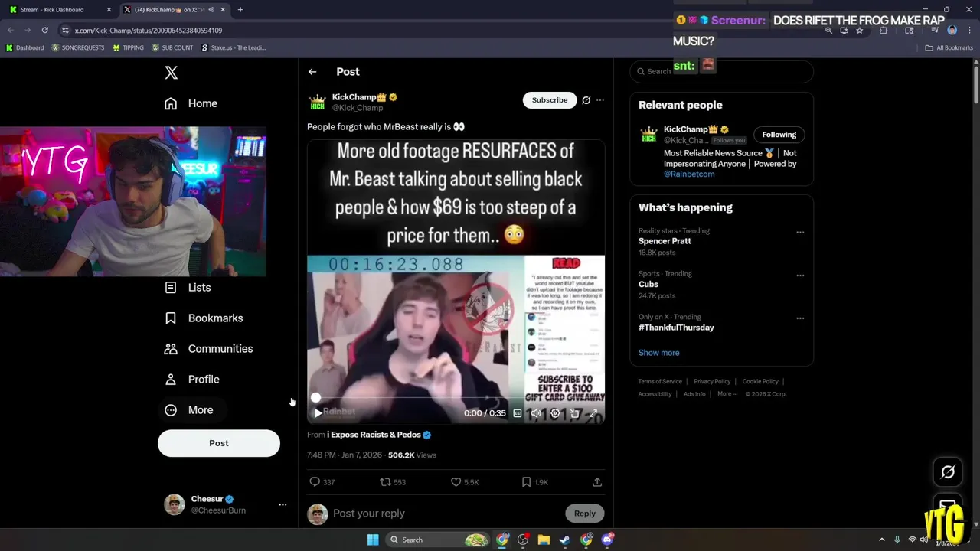This screenshot has height=551, width=980.
Task: Open Spencer Pratt trending topic
Action: pos(665,241)
